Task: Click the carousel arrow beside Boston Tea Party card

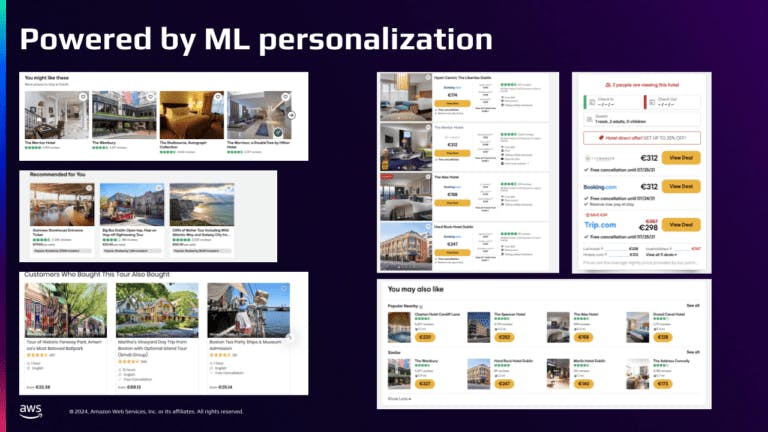Action: [291, 337]
